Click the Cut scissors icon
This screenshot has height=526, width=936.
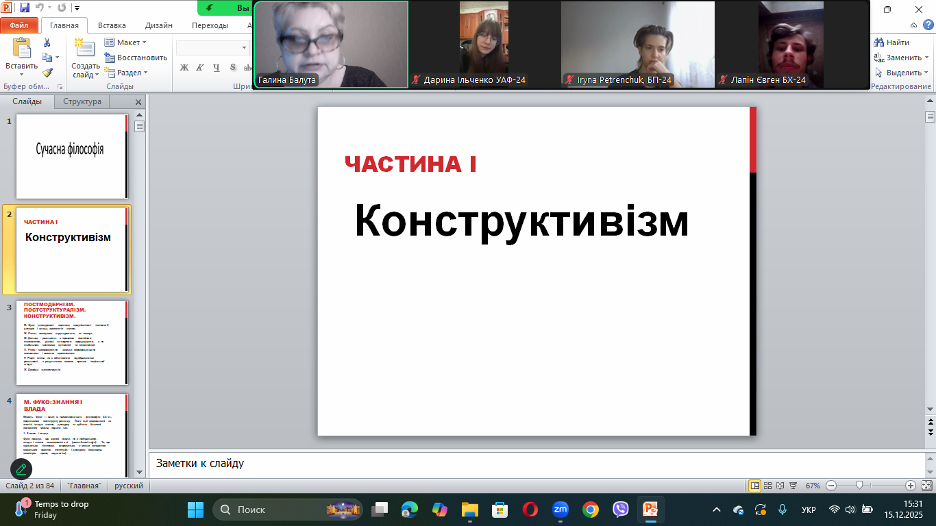coord(47,43)
